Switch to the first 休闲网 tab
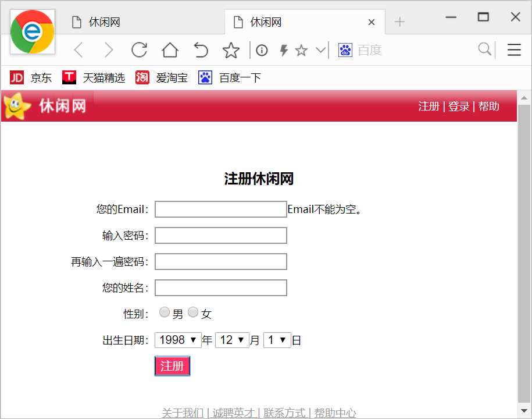 (142, 22)
